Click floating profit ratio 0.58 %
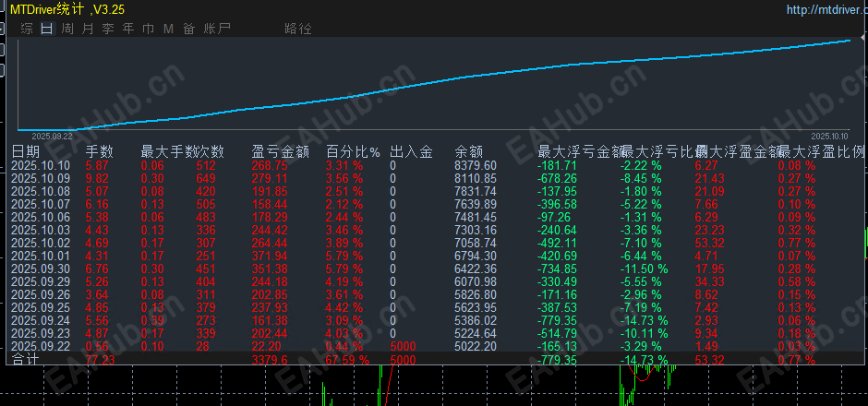 point(797,281)
